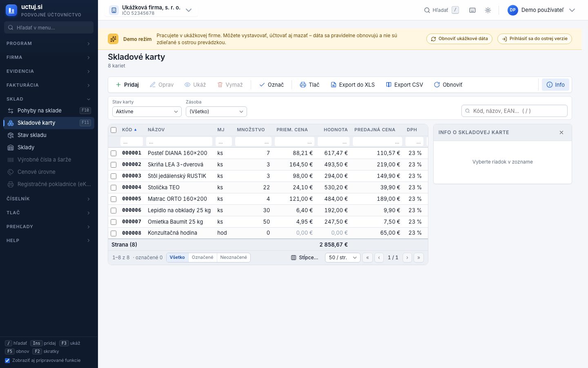Expand the PREHĽADY menu section
588x368 pixels.
click(x=49, y=227)
